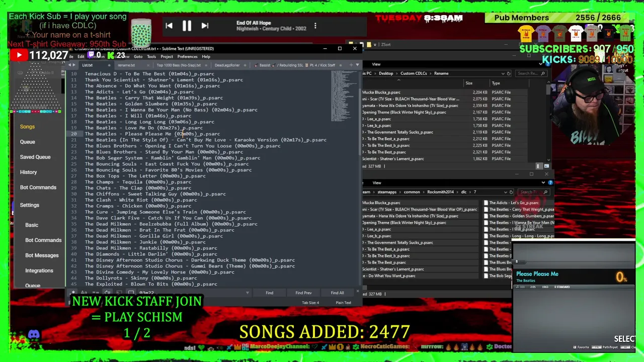Click the Discord logo icon
This screenshot has width=644, height=362.
[x=34, y=334]
